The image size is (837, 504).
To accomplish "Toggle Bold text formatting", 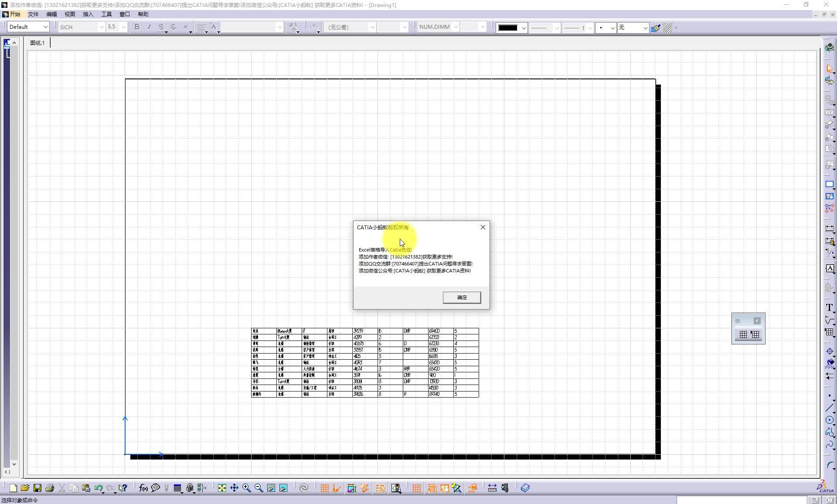I will pos(137,27).
